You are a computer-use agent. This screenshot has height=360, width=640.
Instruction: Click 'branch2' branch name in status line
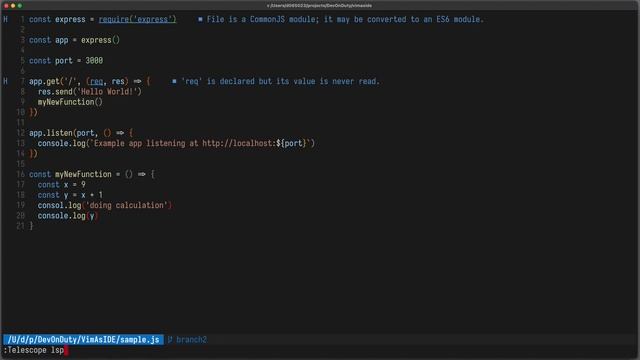(191, 340)
